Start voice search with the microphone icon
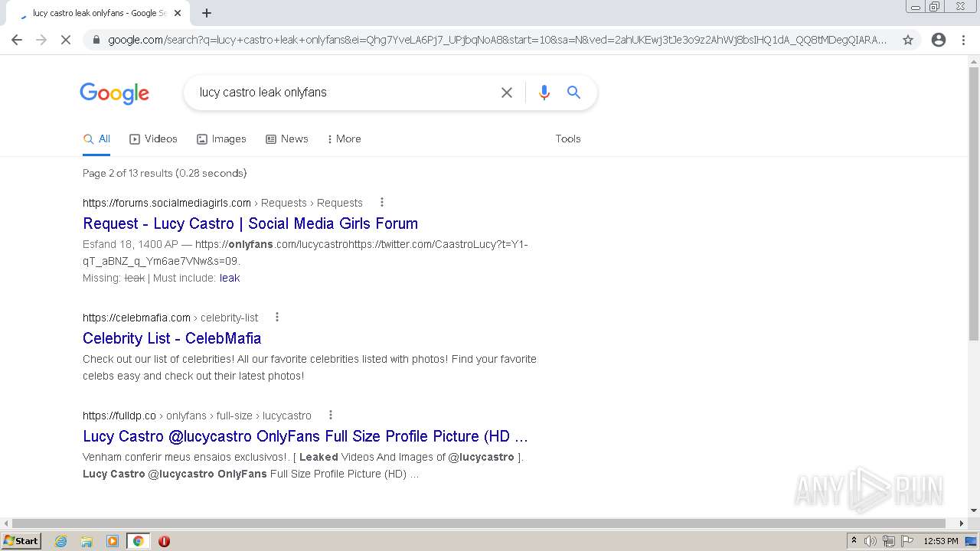This screenshot has width=980, height=551. [544, 93]
